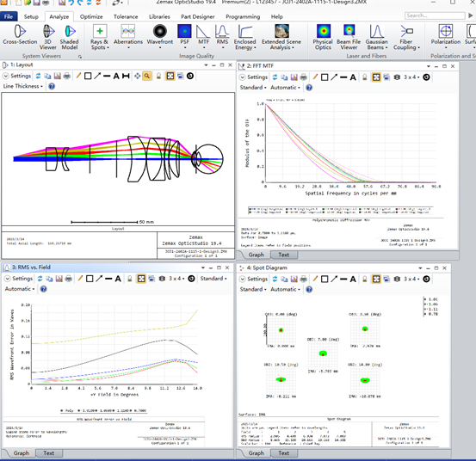Image resolution: width=476 pixels, height=461 pixels.
Task: Open the Automatic dropdown in RMS vs. Field
Action: coord(20,289)
